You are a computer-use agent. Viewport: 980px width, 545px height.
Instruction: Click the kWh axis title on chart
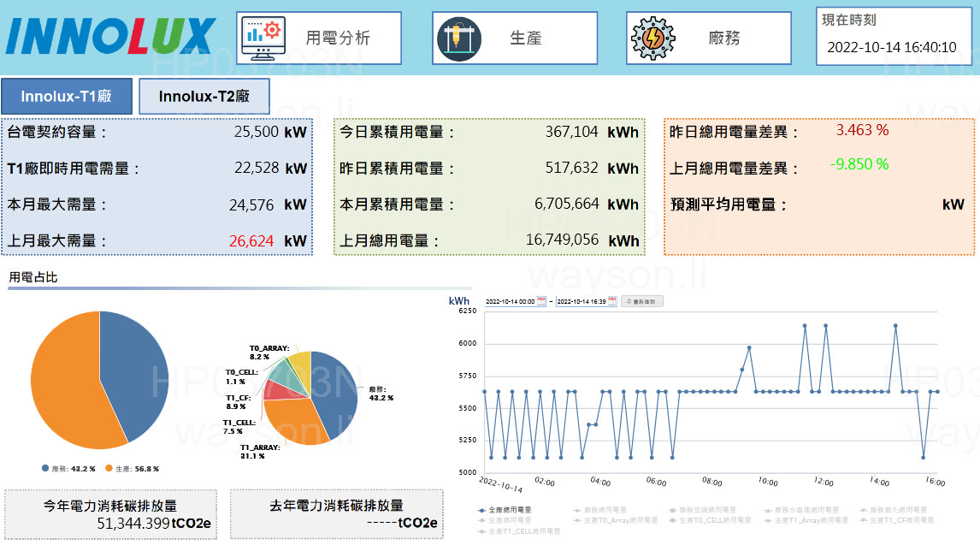point(458,301)
